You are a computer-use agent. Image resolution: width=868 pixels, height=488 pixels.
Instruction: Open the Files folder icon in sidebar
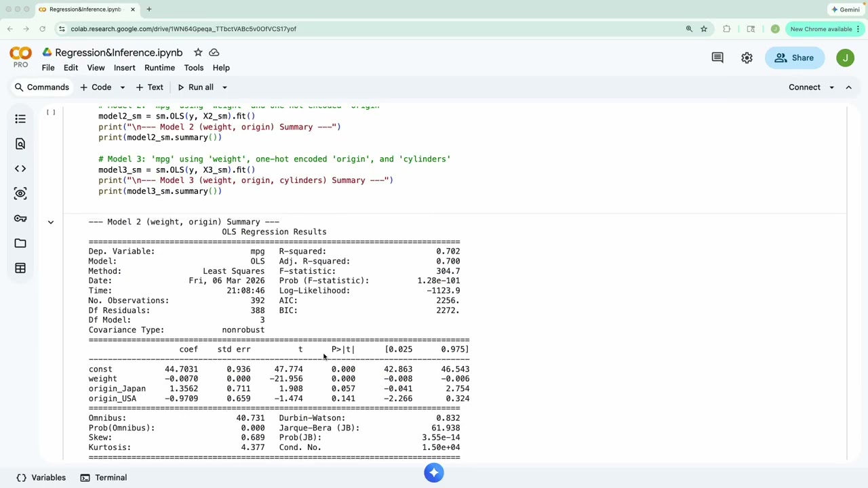(20, 243)
